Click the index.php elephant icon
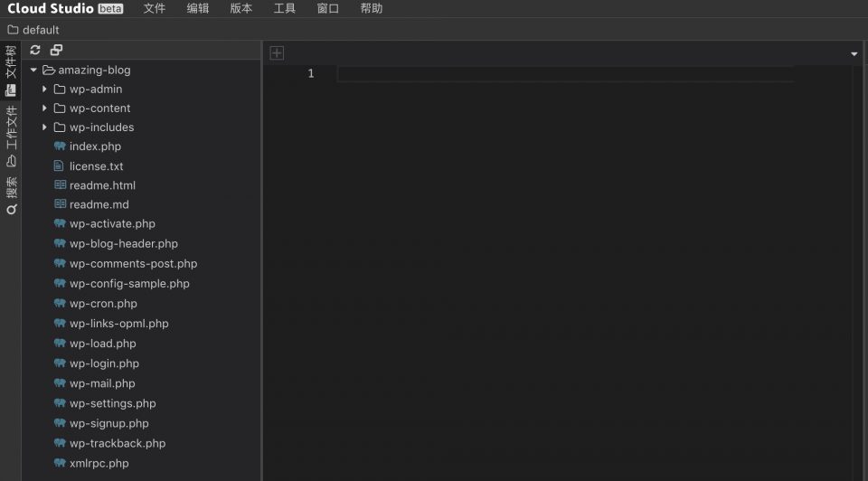 (x=60, y=146)
